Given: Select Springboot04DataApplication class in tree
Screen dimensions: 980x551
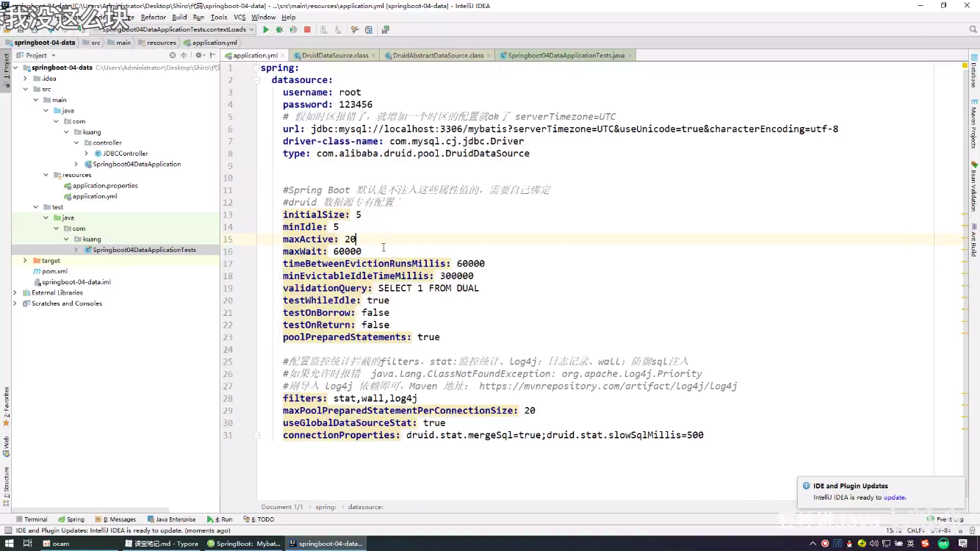Looking at the screenshot, I should click(137, 165).
